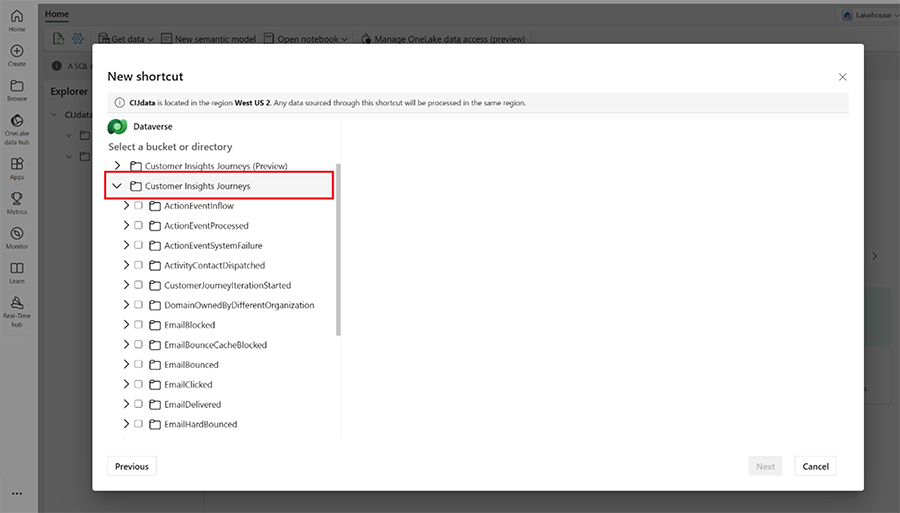
Task: Click the Dataverse logo icon
Action: pos(117,126)
